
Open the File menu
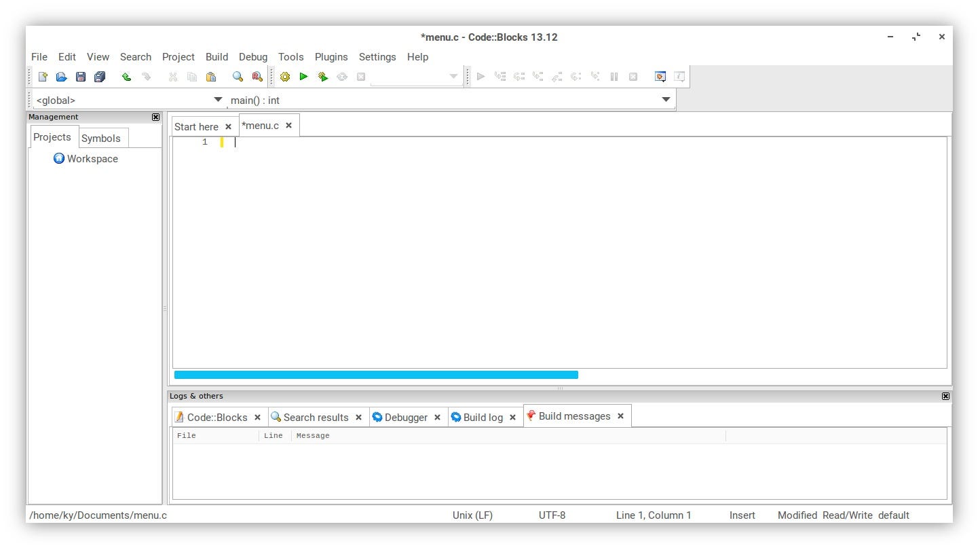click(39, 57)
